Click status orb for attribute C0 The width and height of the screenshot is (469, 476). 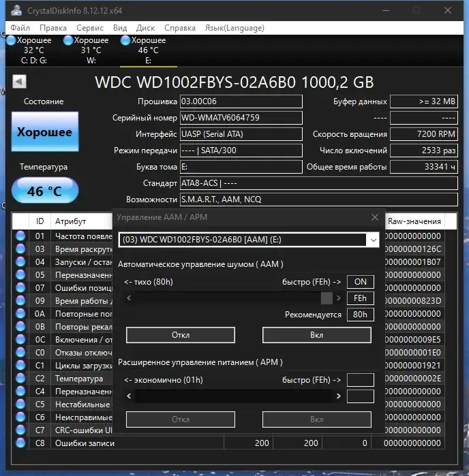pos(20,353)
